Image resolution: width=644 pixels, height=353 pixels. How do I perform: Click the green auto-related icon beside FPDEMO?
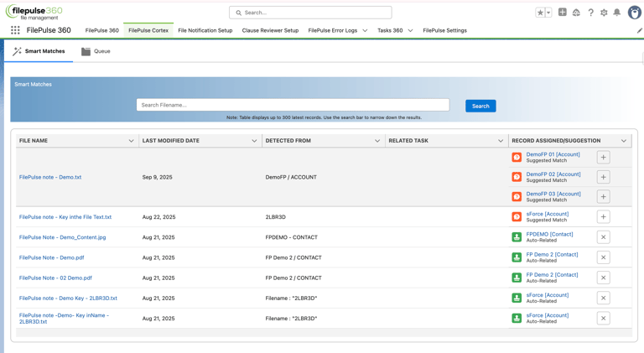click(517, 236)
